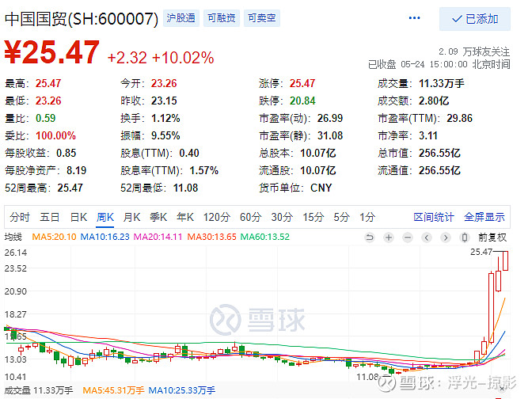Click the 全屏显示 fullscreen link
Image resolution: width=532 pixels, height=399 pixels.
(x=484, y=217)
